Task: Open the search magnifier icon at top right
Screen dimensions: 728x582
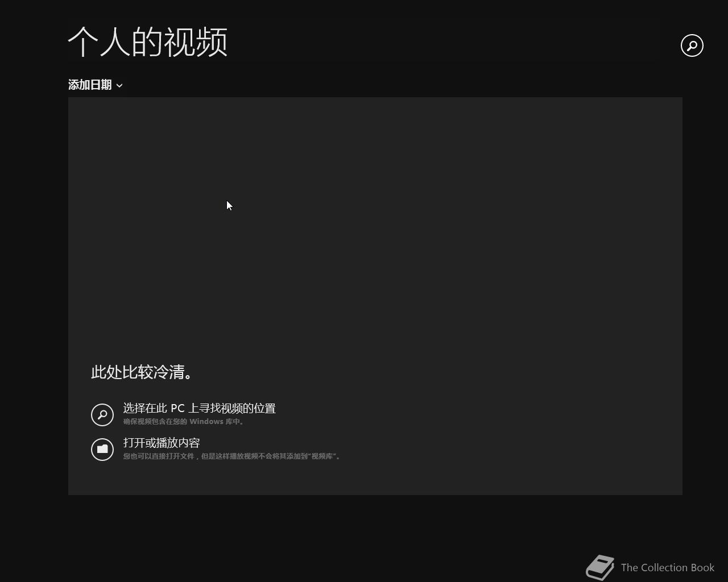Action: pos(692,45)
